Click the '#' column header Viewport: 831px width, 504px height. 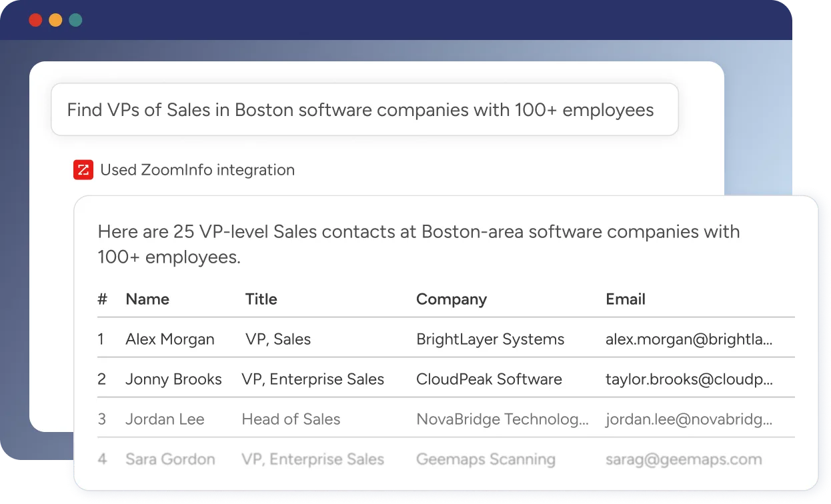click(102, 299)
